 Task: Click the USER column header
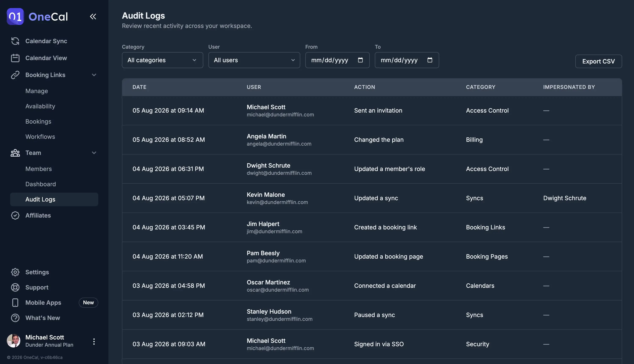pyautogui.click(x=254, y=87)
